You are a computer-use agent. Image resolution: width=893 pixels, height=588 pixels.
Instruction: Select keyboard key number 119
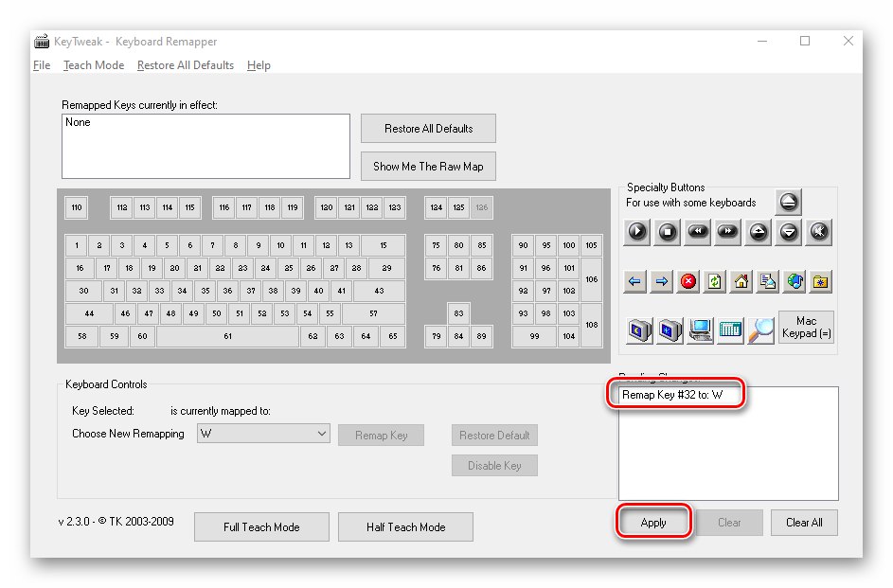pos(293,207)
